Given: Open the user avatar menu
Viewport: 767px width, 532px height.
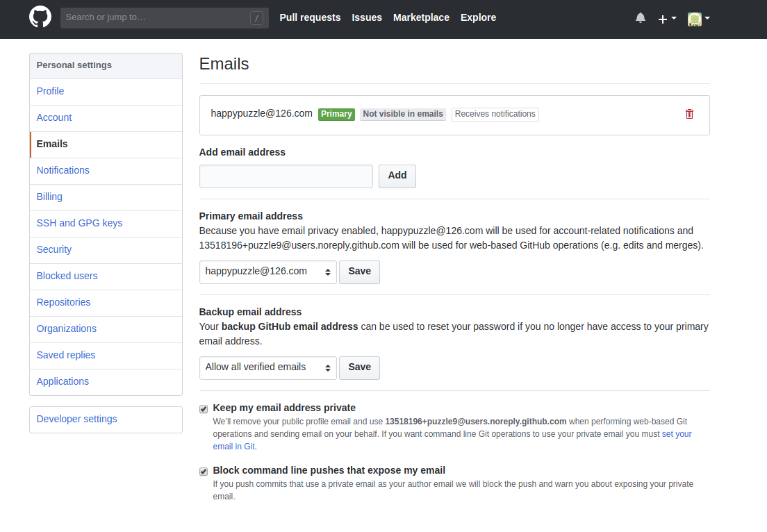Looking at the screenshot, I should pos(698,19).
